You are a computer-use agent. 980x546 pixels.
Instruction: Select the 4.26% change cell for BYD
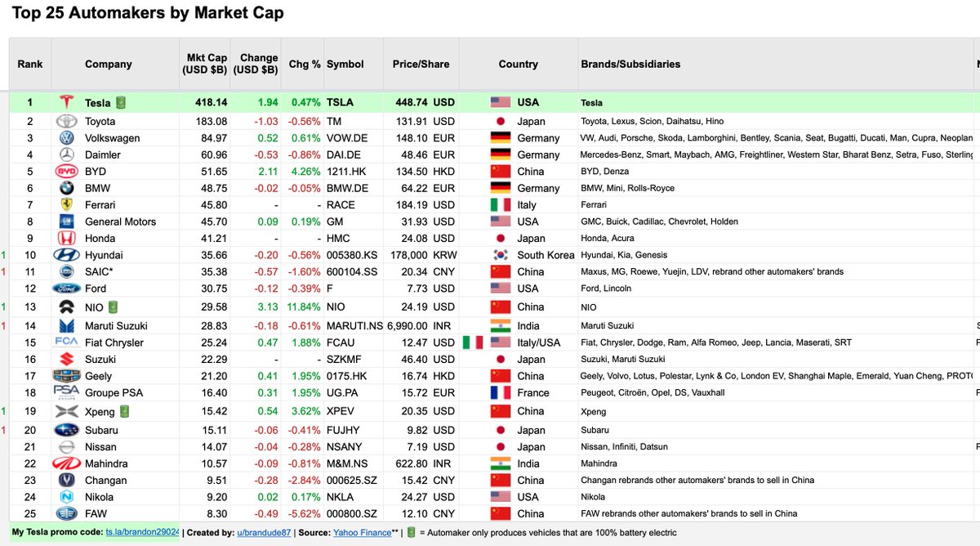[304, 172]
